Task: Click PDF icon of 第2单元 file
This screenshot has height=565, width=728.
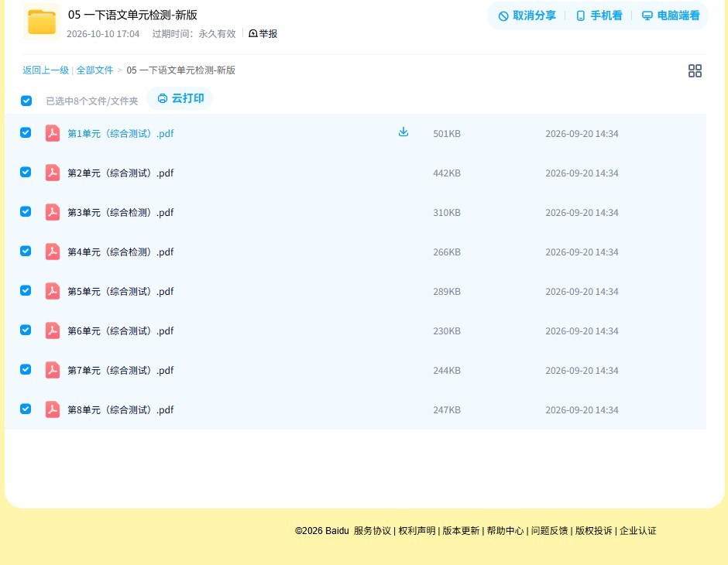Action: click(53, 173)
